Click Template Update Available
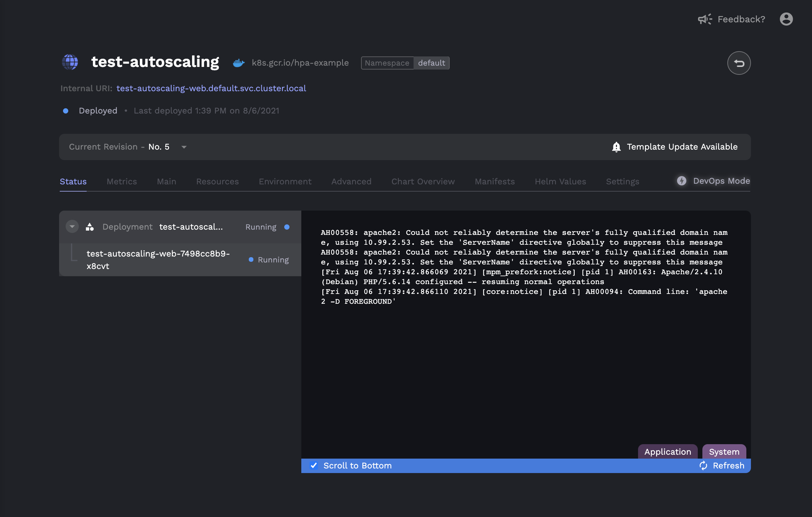812x517 pixels. (x=682, y=147)
